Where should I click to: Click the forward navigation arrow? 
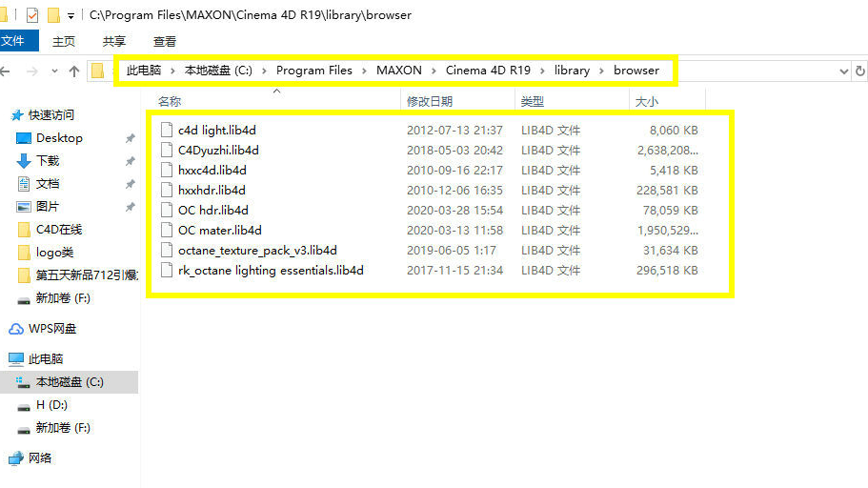click(x=32, y=71)
